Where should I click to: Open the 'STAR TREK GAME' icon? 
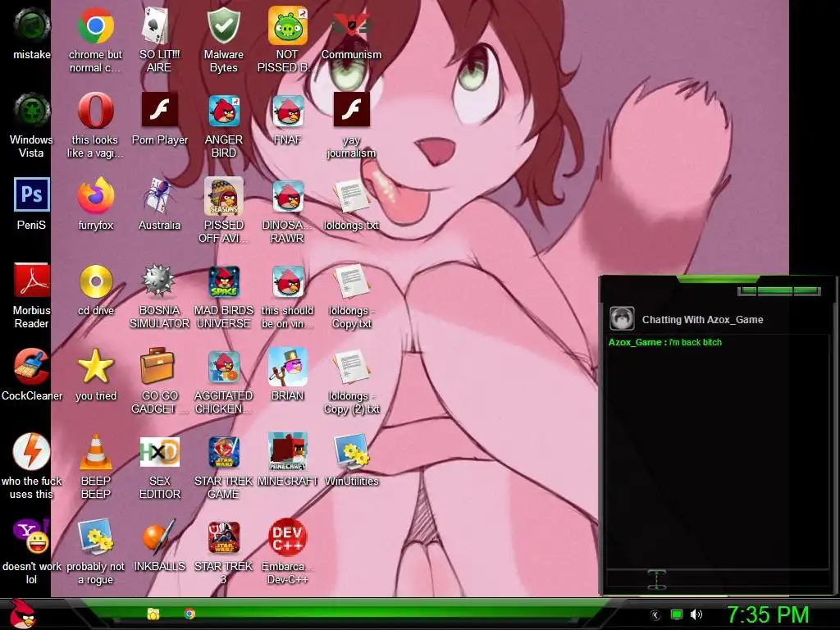click(223, 451)
